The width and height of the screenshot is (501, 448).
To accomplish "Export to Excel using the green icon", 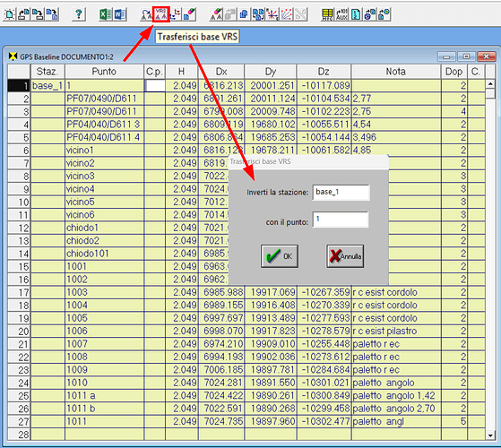I will pyautogui.click(x=106, y=14).
